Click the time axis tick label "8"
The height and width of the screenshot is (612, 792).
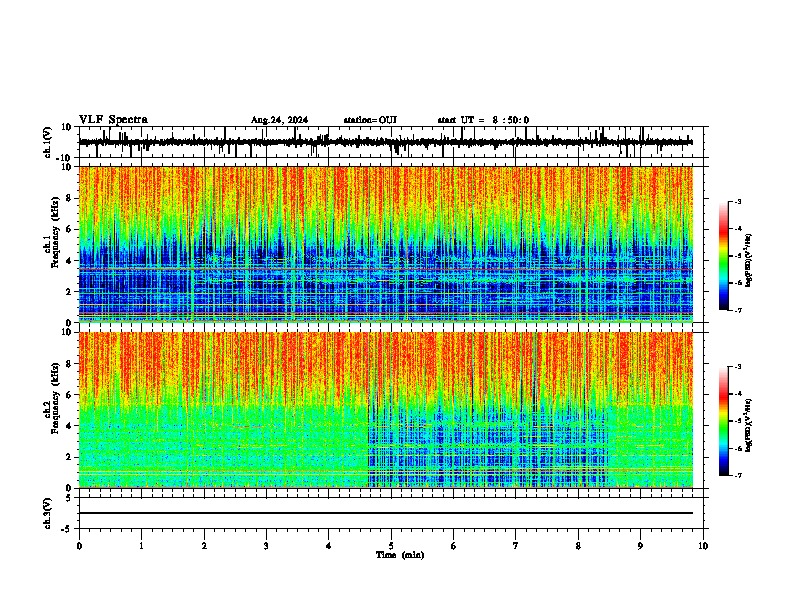[578, 546]
